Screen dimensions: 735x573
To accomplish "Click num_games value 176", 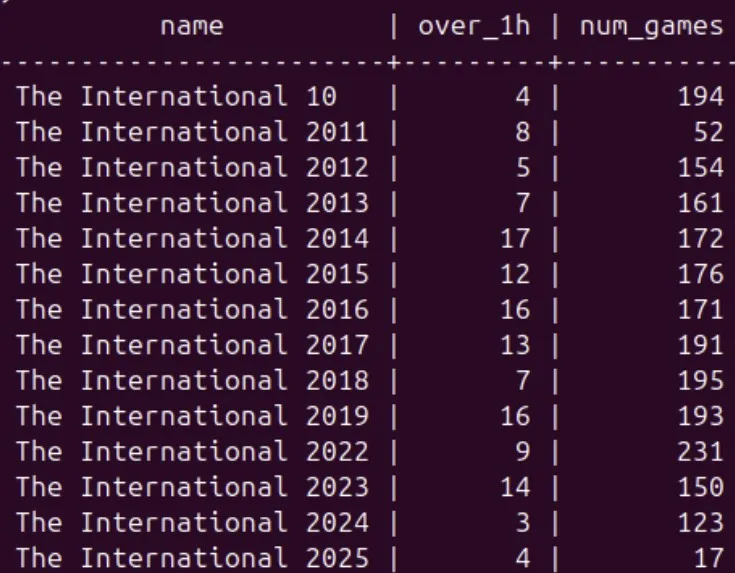I will (701, 274).
